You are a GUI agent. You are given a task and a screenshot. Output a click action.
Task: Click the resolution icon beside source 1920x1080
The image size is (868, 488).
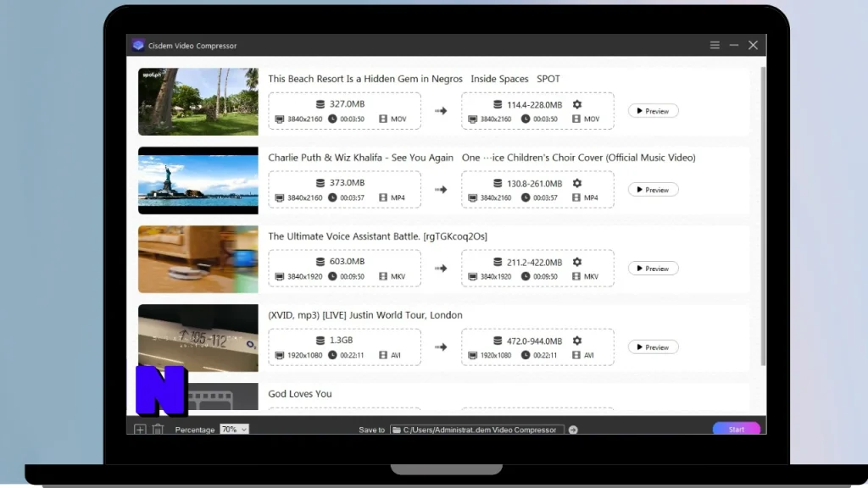point(280,355)
